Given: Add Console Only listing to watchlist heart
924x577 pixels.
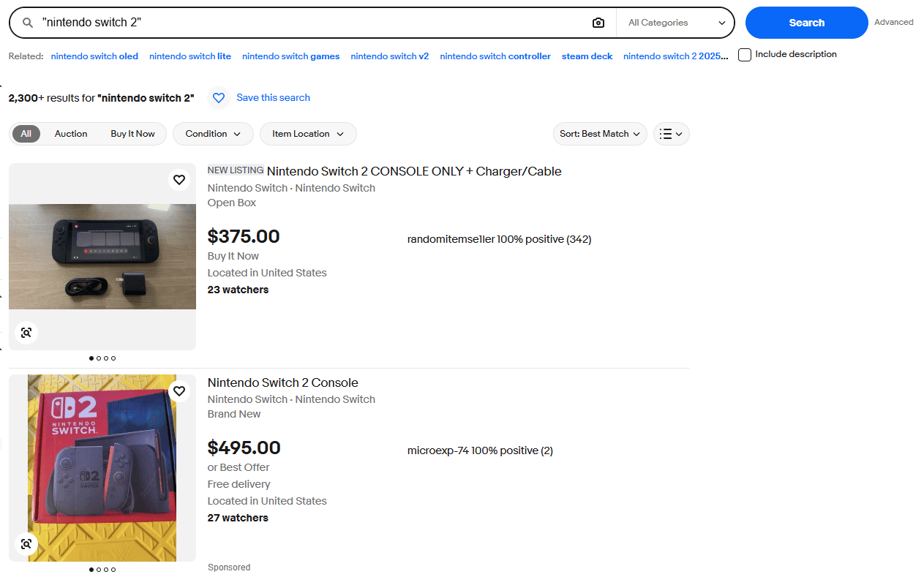Looking at the screenshot, I should [x=179, y=180].
